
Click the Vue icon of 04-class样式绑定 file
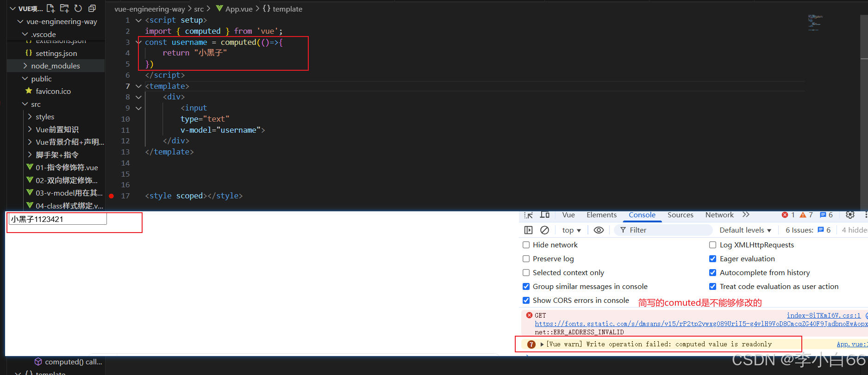30,205
